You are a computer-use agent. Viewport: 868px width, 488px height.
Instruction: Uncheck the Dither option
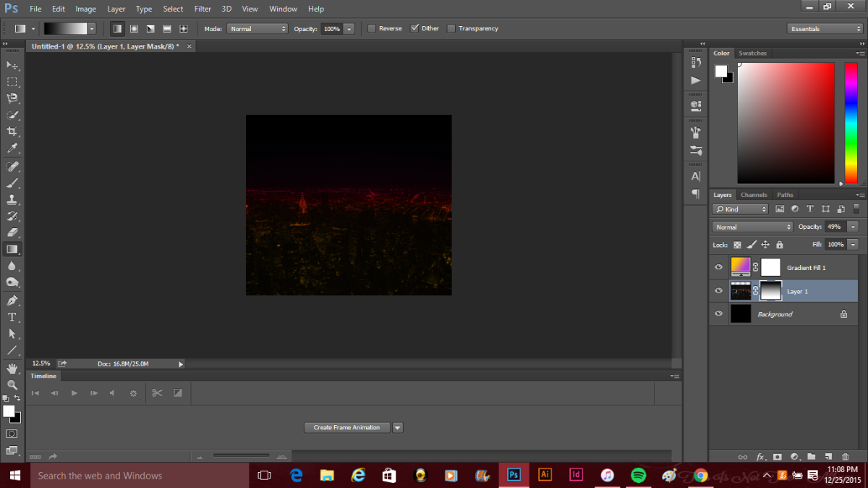coord(414,29)
